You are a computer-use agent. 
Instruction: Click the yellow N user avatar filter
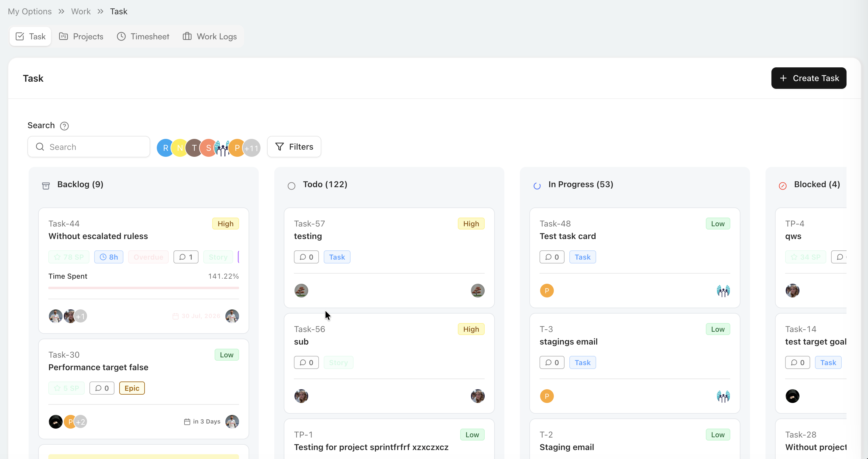click(x=180, y=148)
